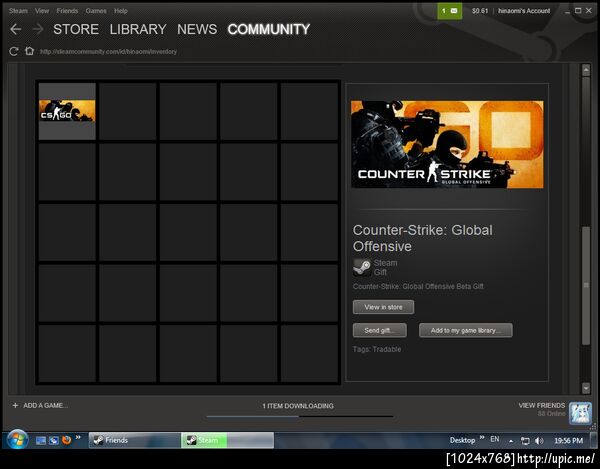Click the inventory URL address field
This screenshot has height=469, width=600.
[108, 51]
